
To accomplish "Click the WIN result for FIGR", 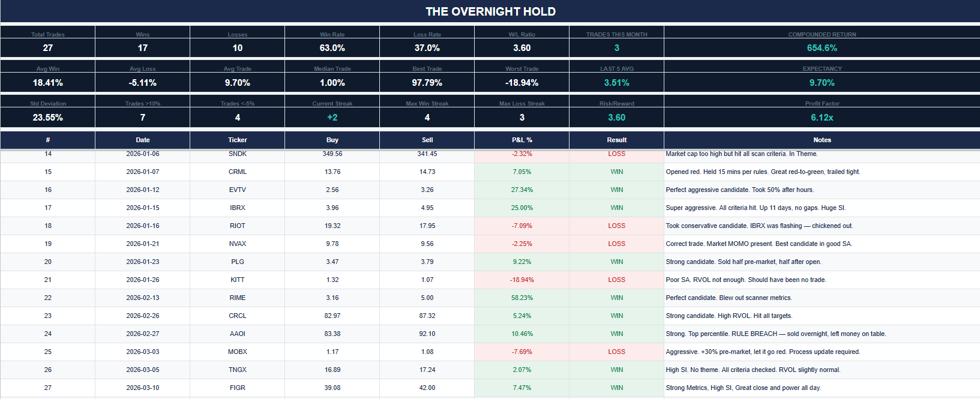I will pos(616,388).
